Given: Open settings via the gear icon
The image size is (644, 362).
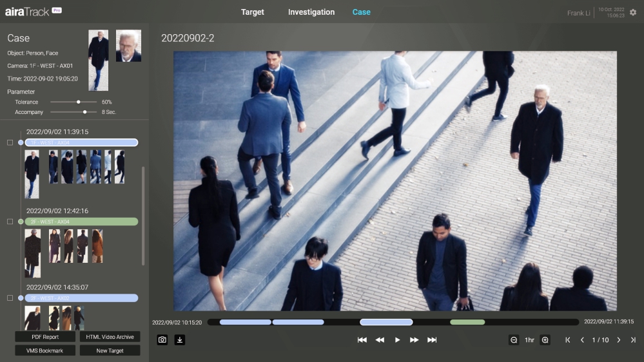Looking at the screenshot, I should [x=632, y=13].
